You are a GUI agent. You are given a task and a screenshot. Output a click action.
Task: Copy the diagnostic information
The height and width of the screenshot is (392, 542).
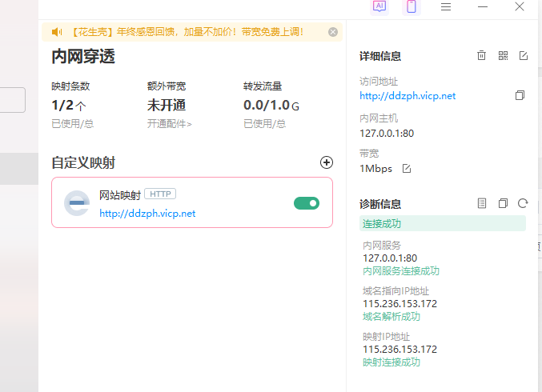click(503, 203)
